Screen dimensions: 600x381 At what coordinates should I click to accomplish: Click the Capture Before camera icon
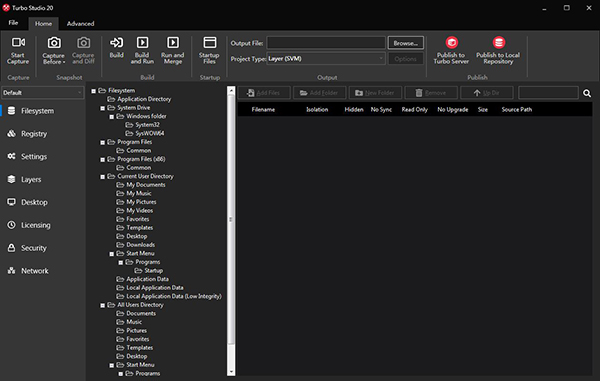54,42
